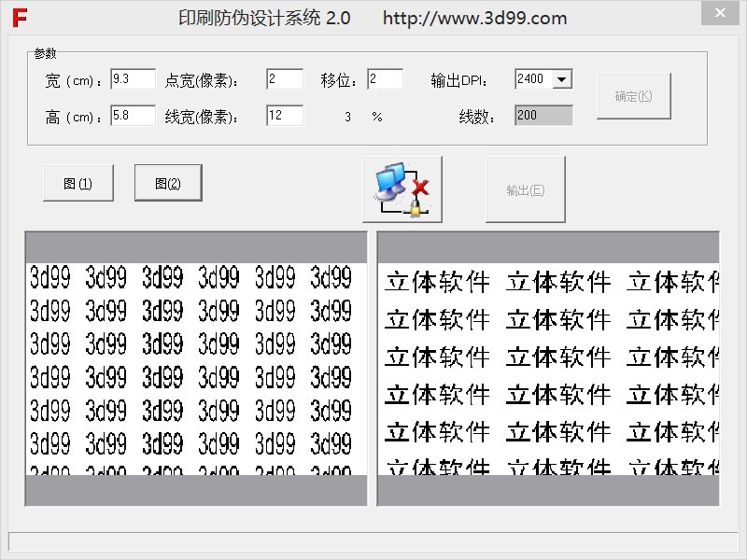Focus the 高 (cm) height input field
Screen dimensions: 747x560
click(132, 116)
